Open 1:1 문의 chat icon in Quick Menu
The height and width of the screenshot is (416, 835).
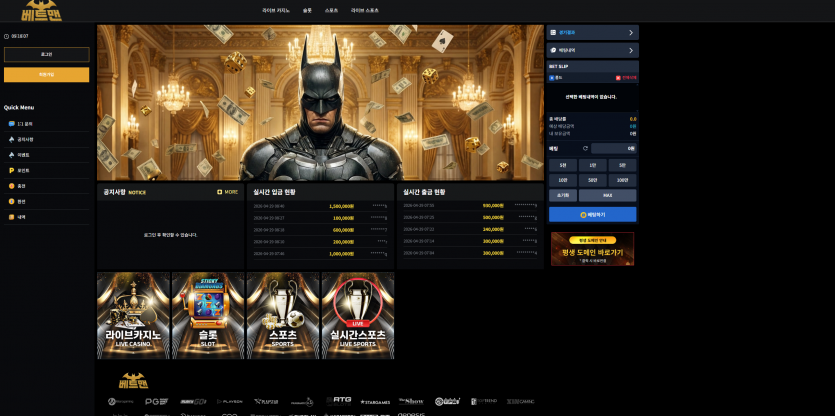pyautogui.click(x=12, y=124)
